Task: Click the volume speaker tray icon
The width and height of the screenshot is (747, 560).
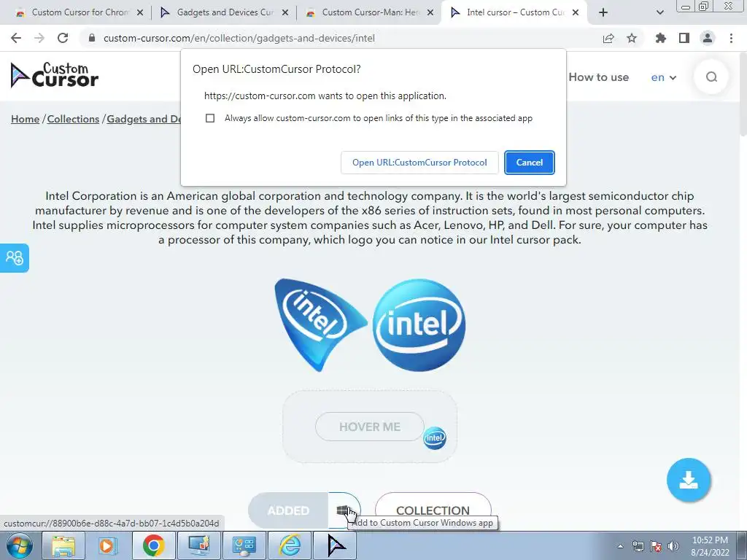Action: [x=673, y=546]
